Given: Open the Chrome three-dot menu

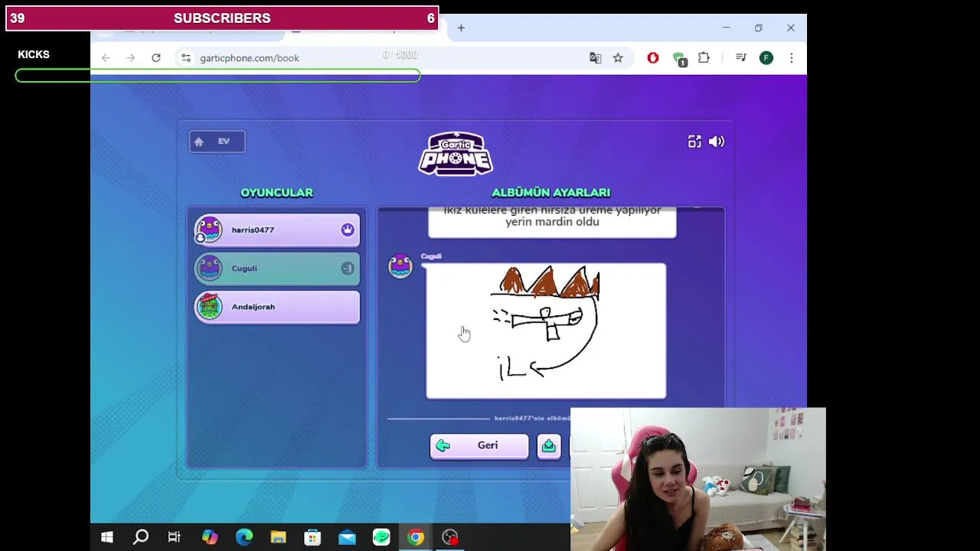Looking at the screenshot, I should coord(792,58).
